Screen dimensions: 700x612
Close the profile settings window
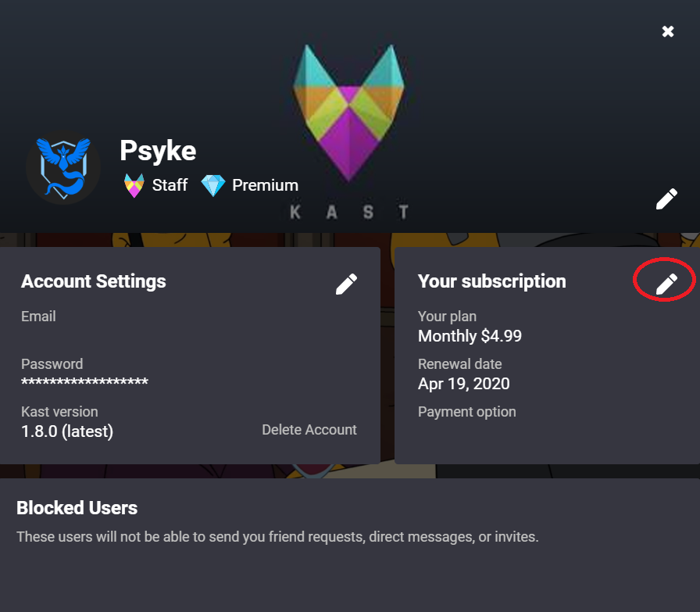[x=668, y=31]
